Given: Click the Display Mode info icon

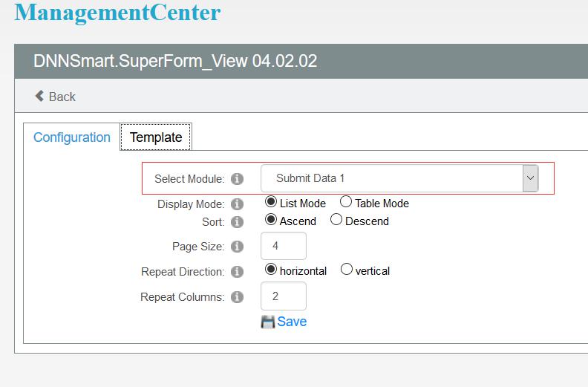Looking at the screenshot, I should coord(237,204).
